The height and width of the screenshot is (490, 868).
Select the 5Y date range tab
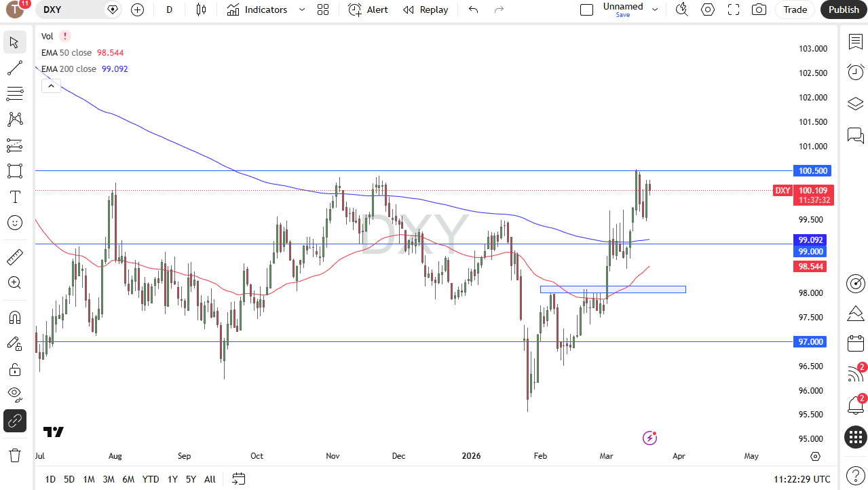(191, 479)
